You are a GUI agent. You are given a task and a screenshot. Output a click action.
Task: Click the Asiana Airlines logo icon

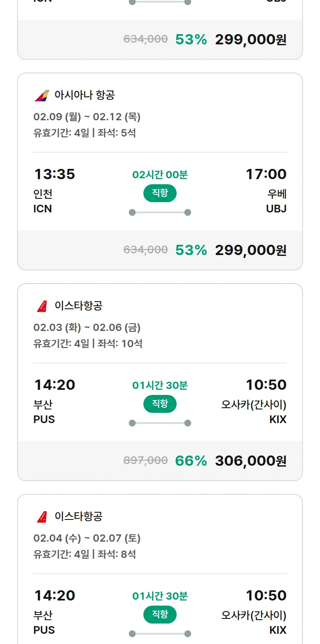pos(42,95)
